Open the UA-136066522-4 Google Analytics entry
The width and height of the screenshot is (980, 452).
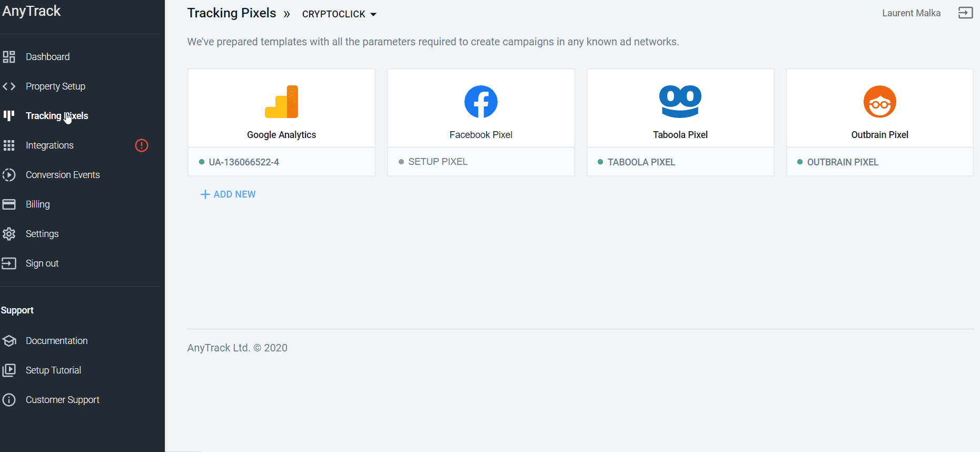tap(244, 162)
